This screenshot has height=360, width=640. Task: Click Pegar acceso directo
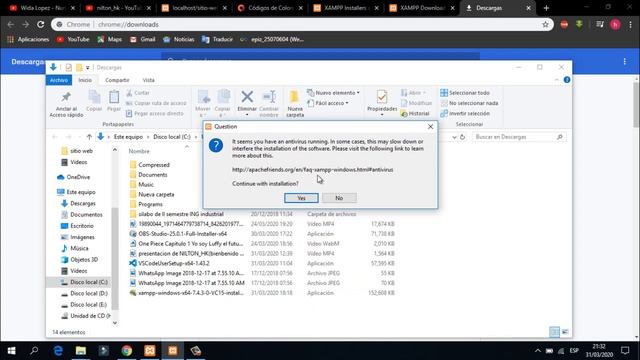click(155, 113)
